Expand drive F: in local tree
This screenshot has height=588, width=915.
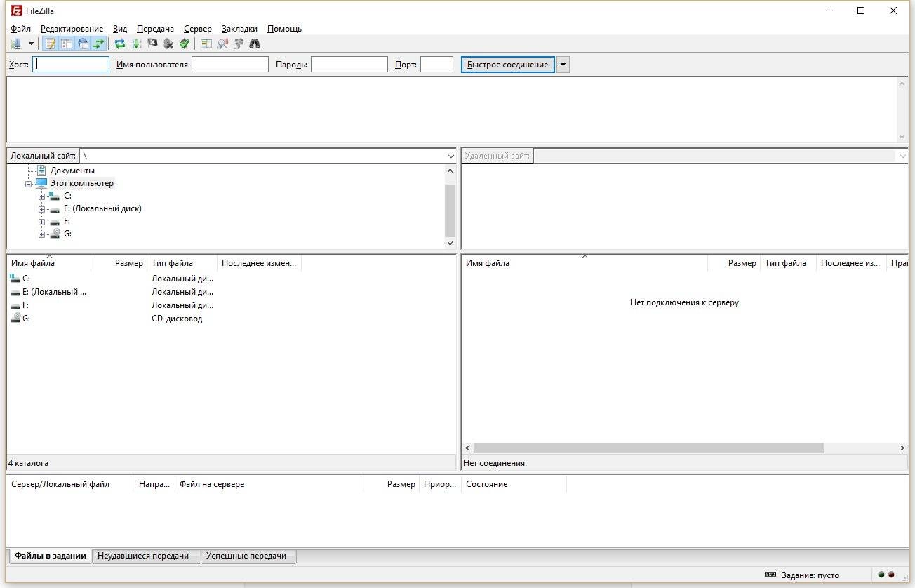coord(42,221)
